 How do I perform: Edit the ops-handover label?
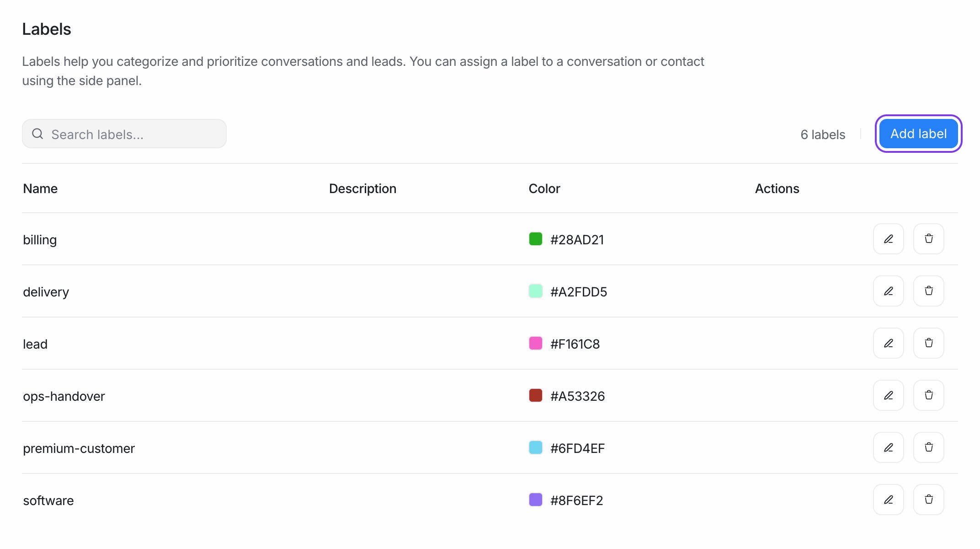[x=888, y=395]
